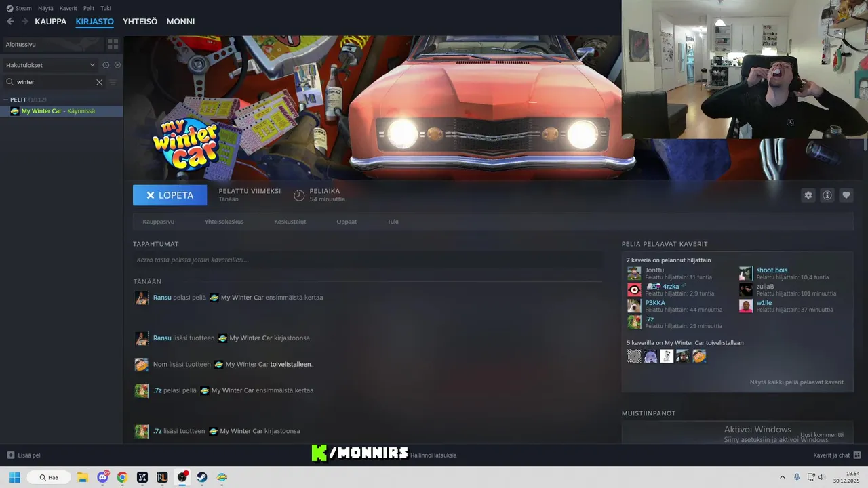Image resolution: width=868 pixels, height=488 pixels.
Task: Open Jonttu's avatar in friends panel
Action: point(634,274)
